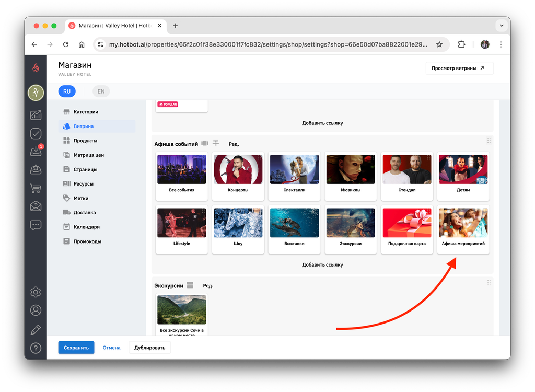Click the drag handle of the Экскурсии section
Screen dimensions: 535x392
[x=489, y=282]
